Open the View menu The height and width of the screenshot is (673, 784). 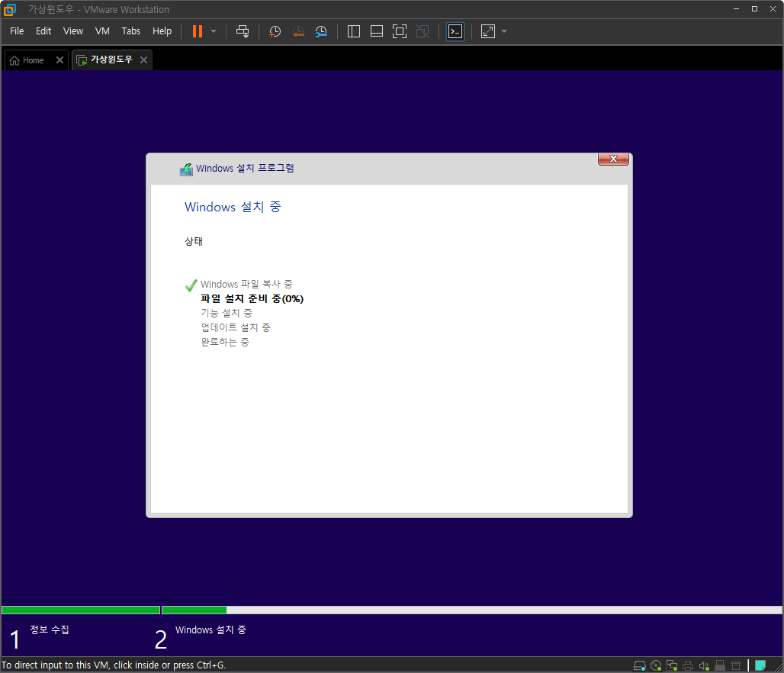(73, 31)
